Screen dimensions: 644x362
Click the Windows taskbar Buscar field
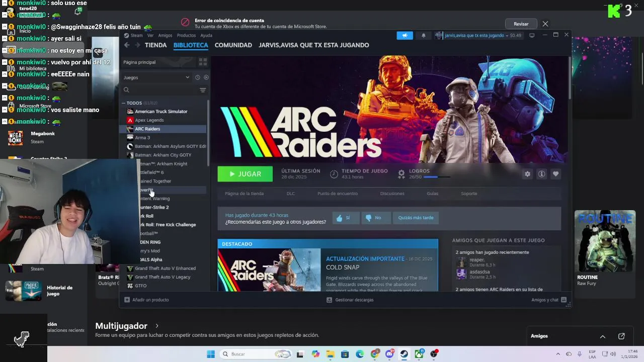coord(256,354)
